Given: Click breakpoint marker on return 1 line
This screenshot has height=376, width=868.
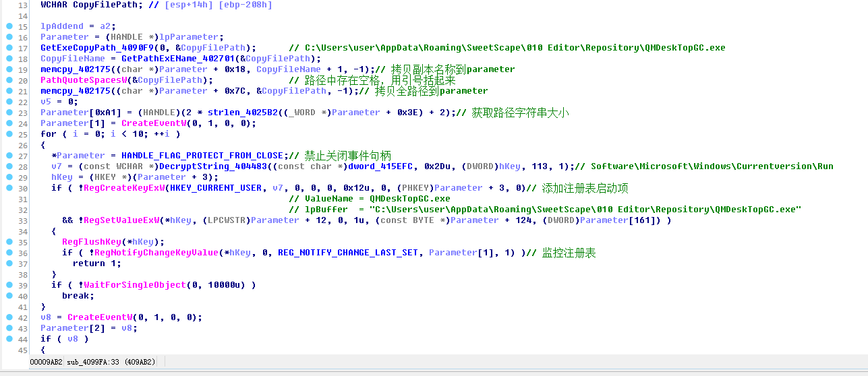Looking at the screenshot, I should pyautogui.click(x=9, y=263).
